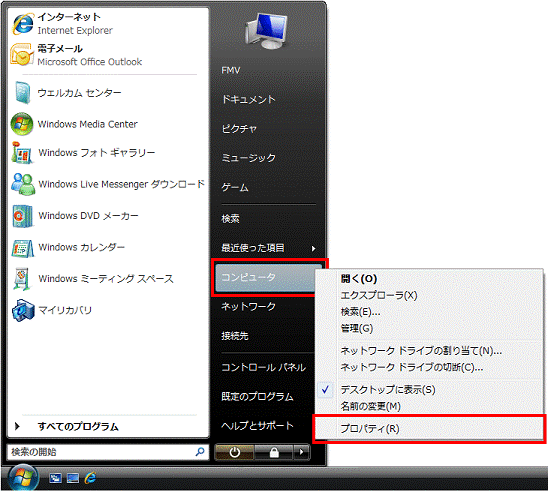This screenshot has height=492, width=548.
Task: Click the power button
Action: (x=235, y=453)
